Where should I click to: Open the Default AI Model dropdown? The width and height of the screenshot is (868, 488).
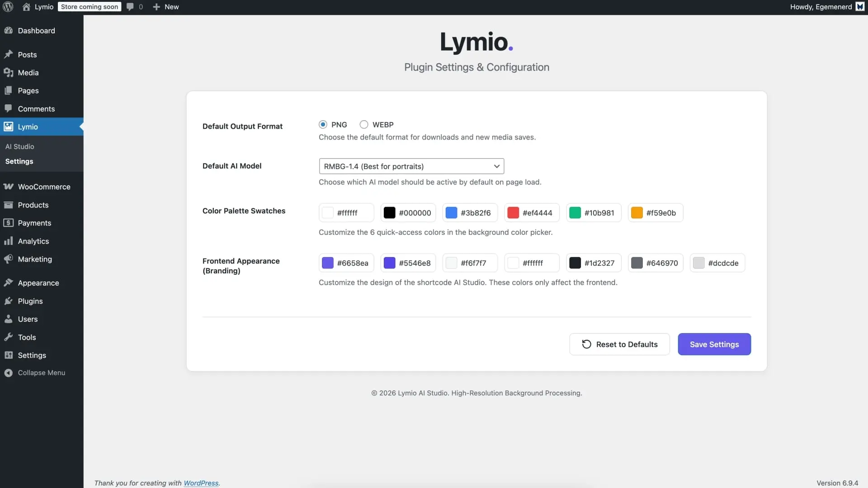tap(411, 166)
